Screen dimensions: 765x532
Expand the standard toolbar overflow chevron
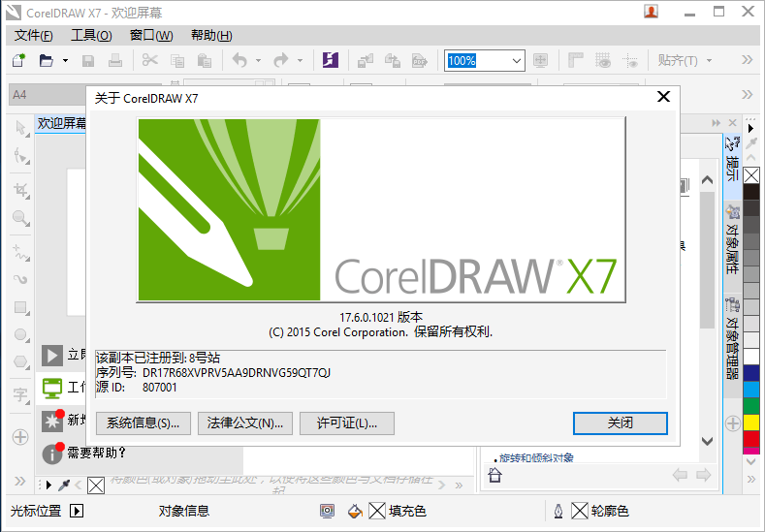click(x=747, y=60)
